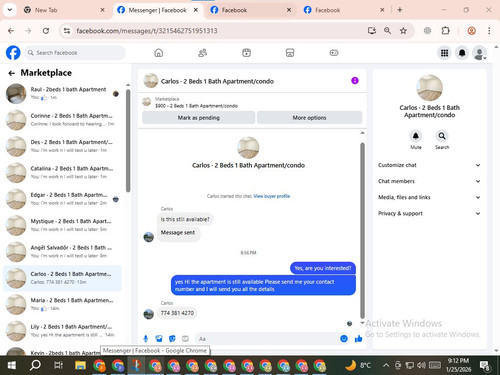Open File Explorer from the taskbar
Viewport: 500px width, 375px height.
click(x=80, y=365)
